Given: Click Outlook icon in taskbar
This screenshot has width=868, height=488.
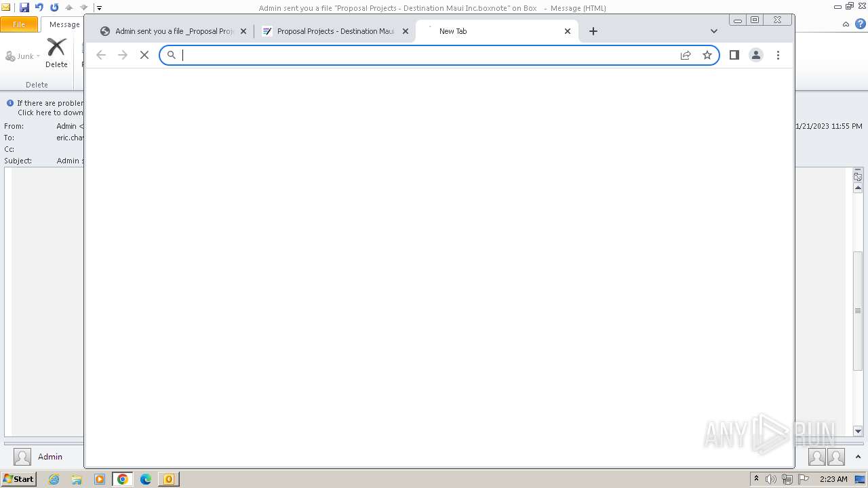Looking at the screenshot, I should tap(169, 479).
